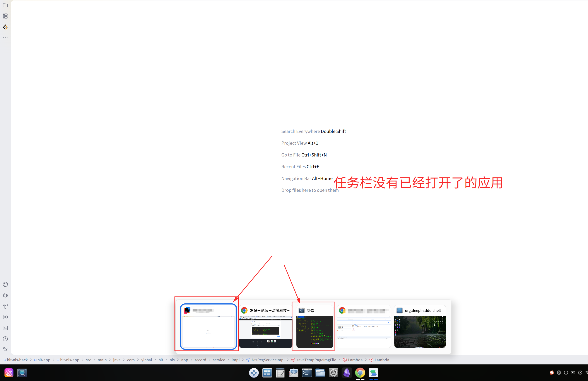Open the Project tool window folder icon
The width and height of the screenshot is (588, 381).
(x=5, y=5)
